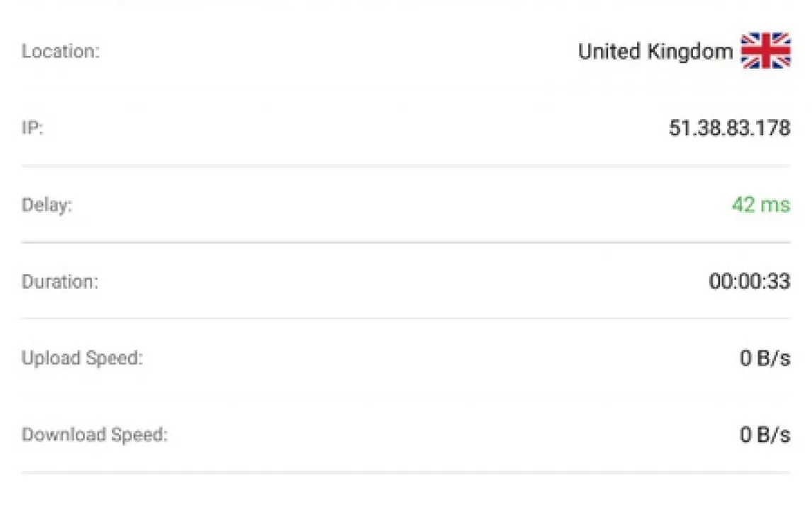812x507 pixels.
Task: Click the divider below the Download Speed row
Action: click(x=405, y=472)
